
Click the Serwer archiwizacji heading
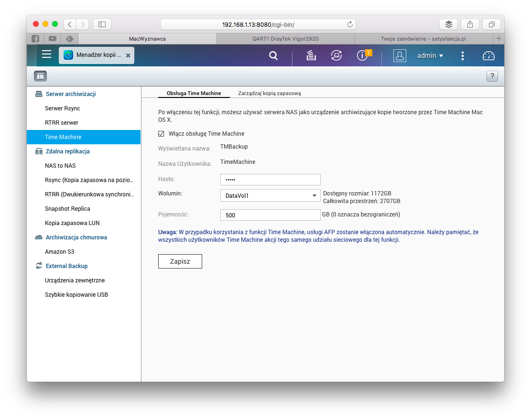(71, 94)
